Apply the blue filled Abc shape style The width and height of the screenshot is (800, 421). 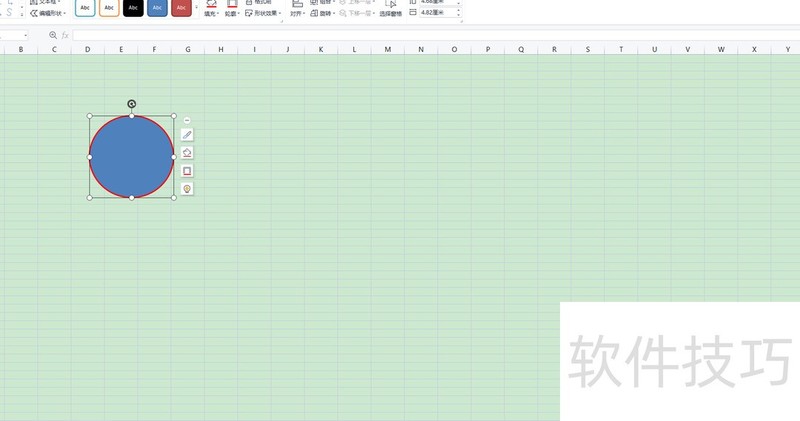[x=157, y=8]
